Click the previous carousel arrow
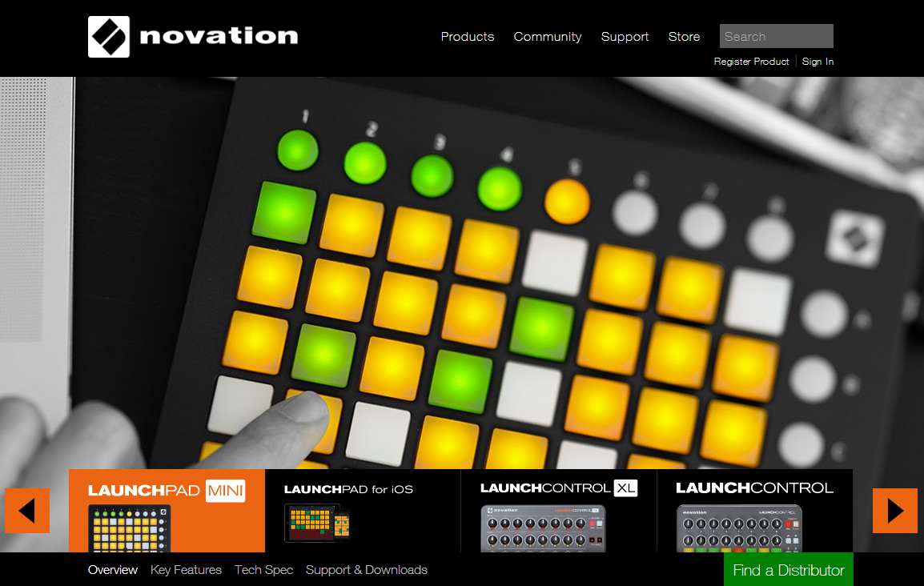924x586 pixels. point(27,511)
